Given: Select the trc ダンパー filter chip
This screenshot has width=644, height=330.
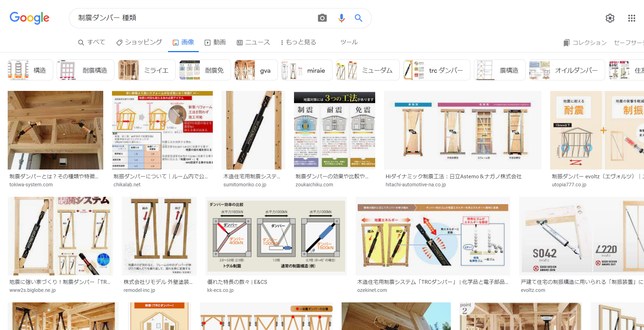Looking at the screenshot, I should [x=437, y=70].
